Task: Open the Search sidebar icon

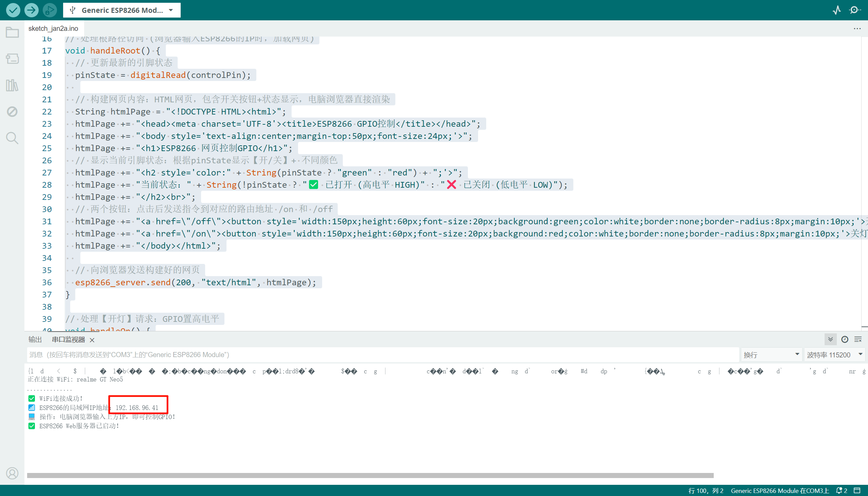Action: point(12,138)
